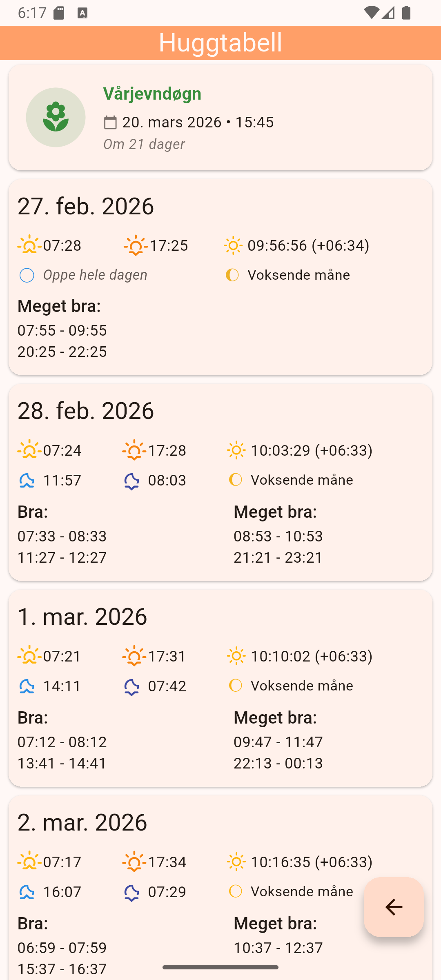Image resolution: width=441 pixels, height=980 pixels.
Task: Select the 27. feb. 2026 date heading
Action: point(86,206)
